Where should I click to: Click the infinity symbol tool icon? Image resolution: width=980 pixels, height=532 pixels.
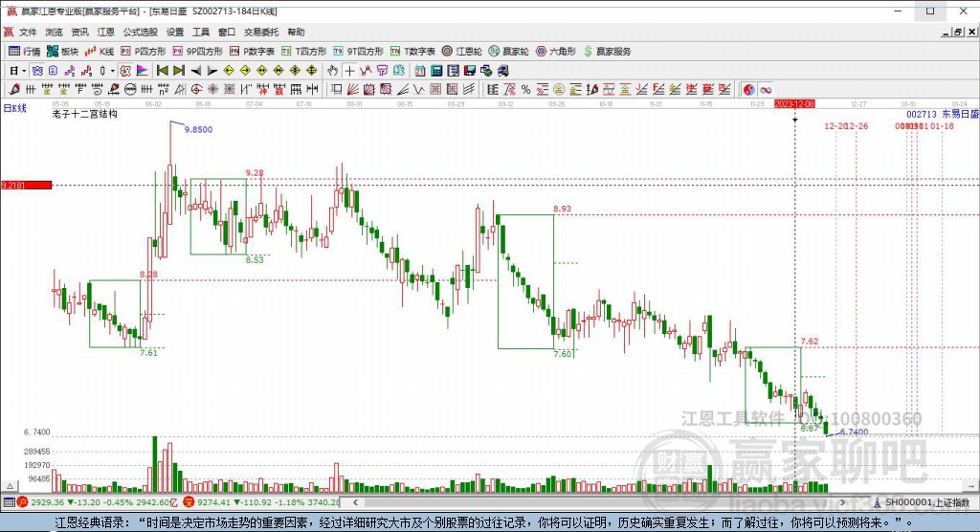[x=766, y=89]
